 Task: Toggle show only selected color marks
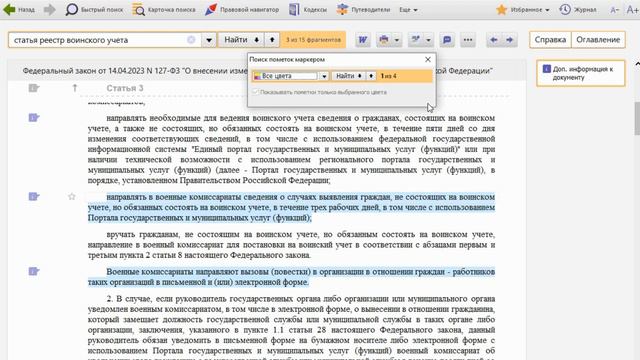click(x=256, y=92)
